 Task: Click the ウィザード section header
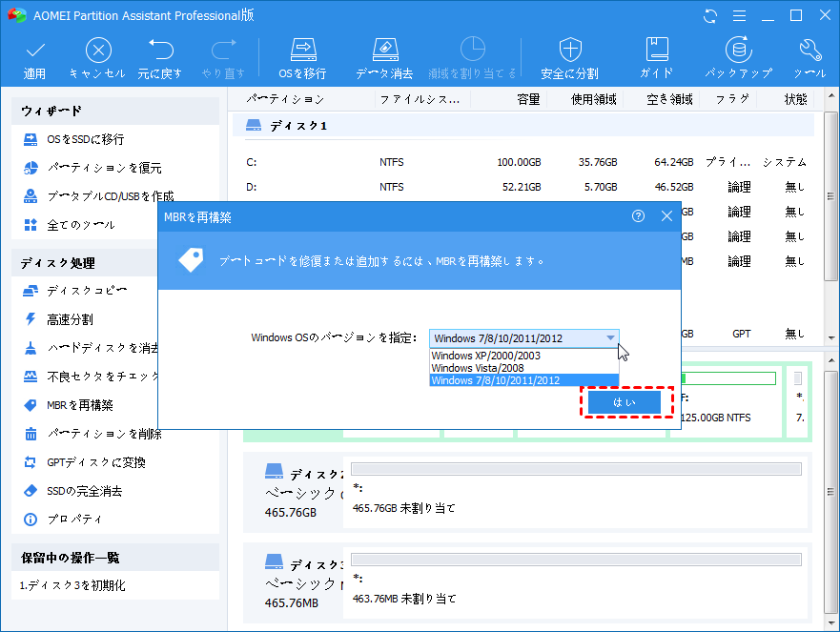pos(115,111)
